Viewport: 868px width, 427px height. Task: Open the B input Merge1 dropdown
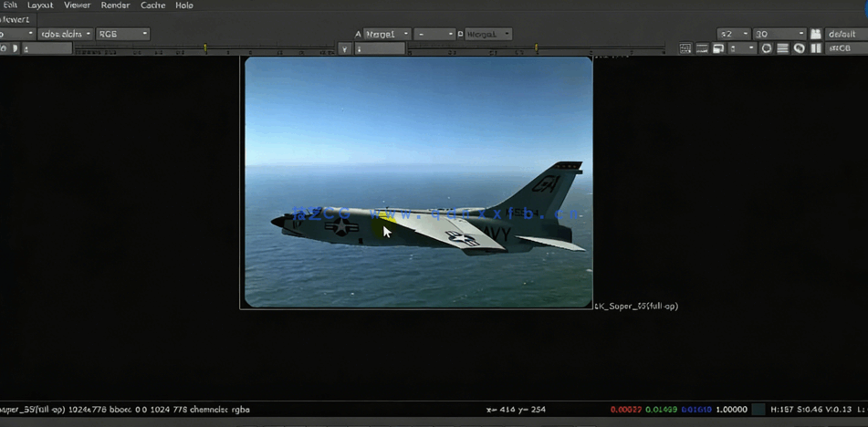point(488,34)
